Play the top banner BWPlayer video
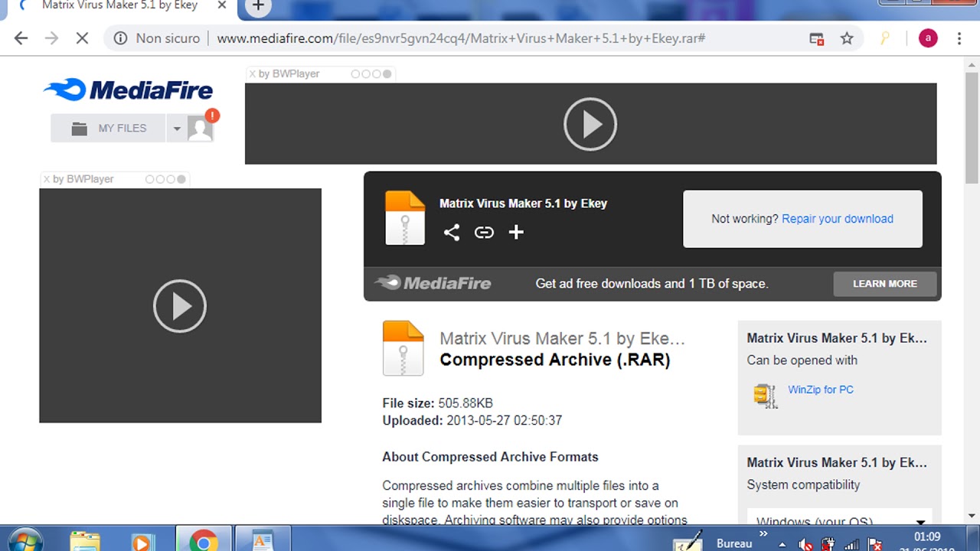 tap(590, 124)
